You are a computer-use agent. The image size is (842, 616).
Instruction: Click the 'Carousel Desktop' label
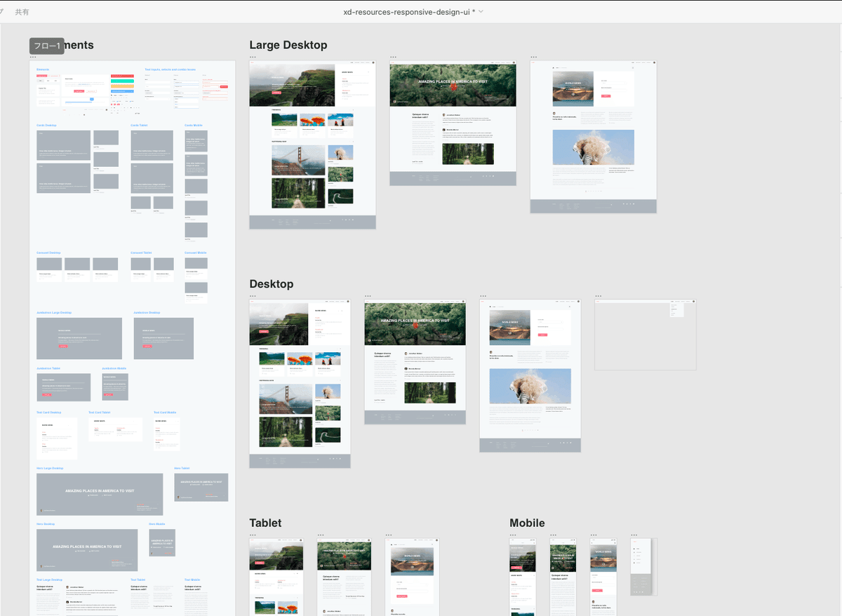pyautogui.click(x=48, y=253)
